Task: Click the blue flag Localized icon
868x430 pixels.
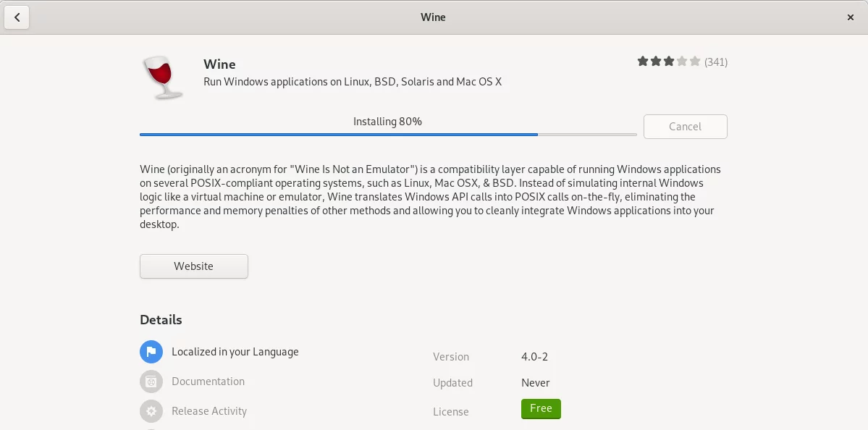Action: [151, 351]
